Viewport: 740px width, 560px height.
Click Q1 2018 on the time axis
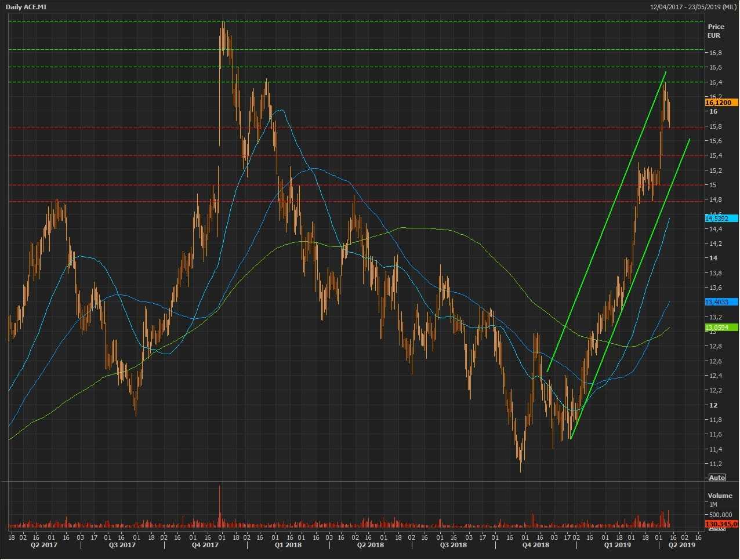click(x=288, y=545)
